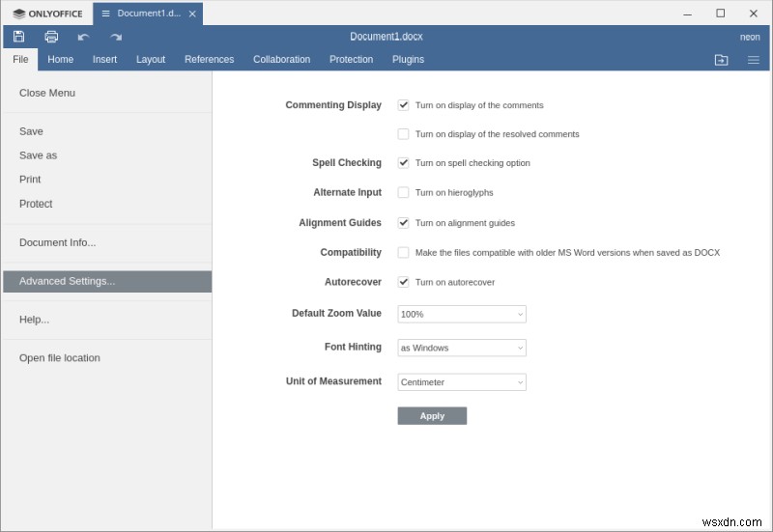Enable the Turn on hieroglyphs checkbox
The image size is (773, 532).
[403, 192]
